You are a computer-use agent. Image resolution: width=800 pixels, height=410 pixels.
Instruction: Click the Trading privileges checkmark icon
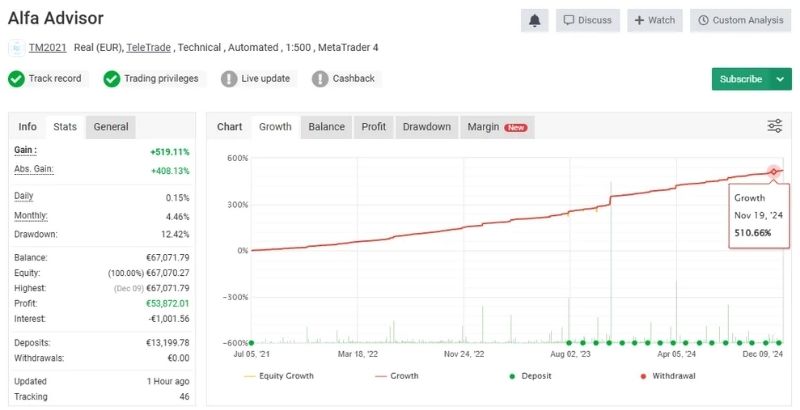point(112,79)
